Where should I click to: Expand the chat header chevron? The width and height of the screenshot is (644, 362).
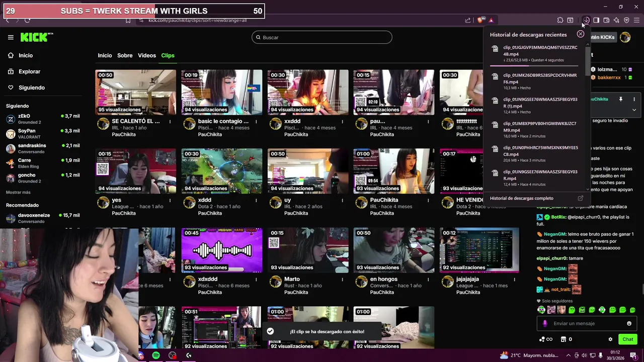[x=634, y=110]
